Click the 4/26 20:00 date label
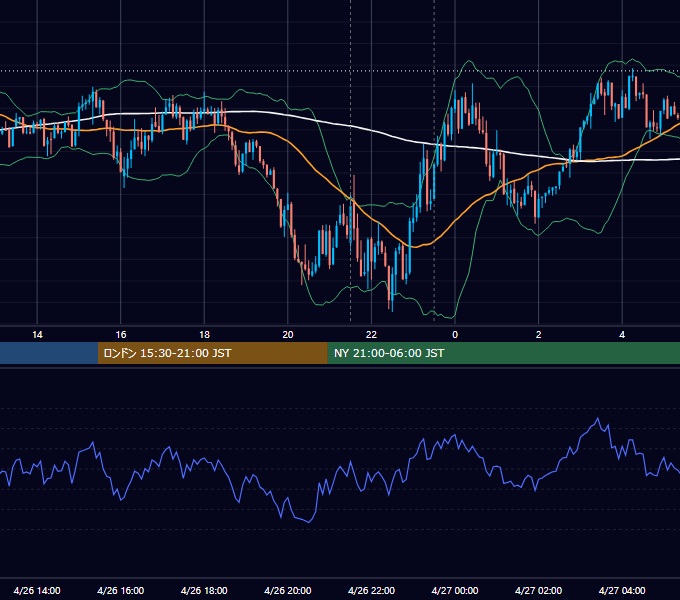 288,590
